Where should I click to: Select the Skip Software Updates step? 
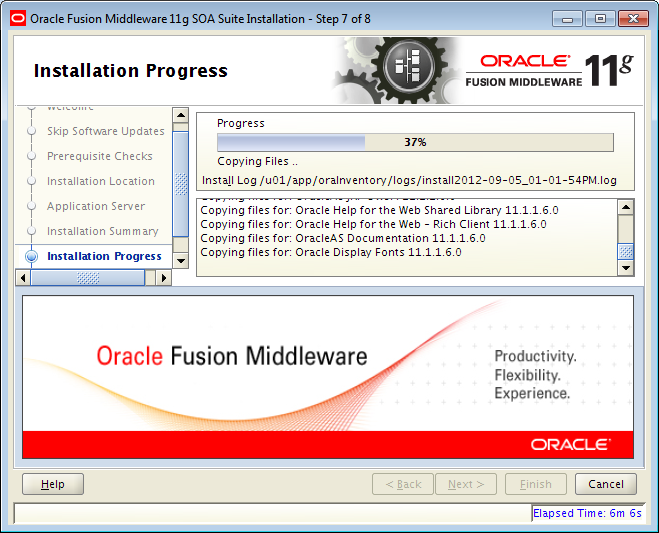click(x=105, y=131)
